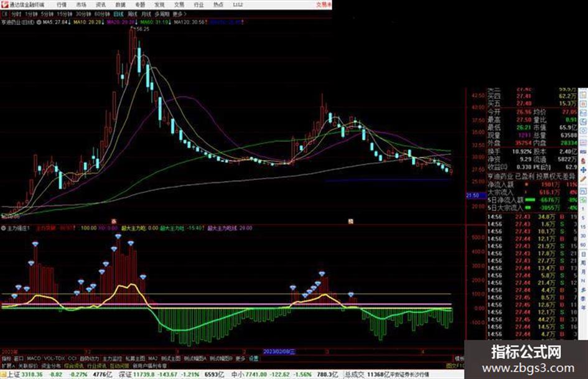Click the info marker icon below February candles

click(x=350, y=222)
